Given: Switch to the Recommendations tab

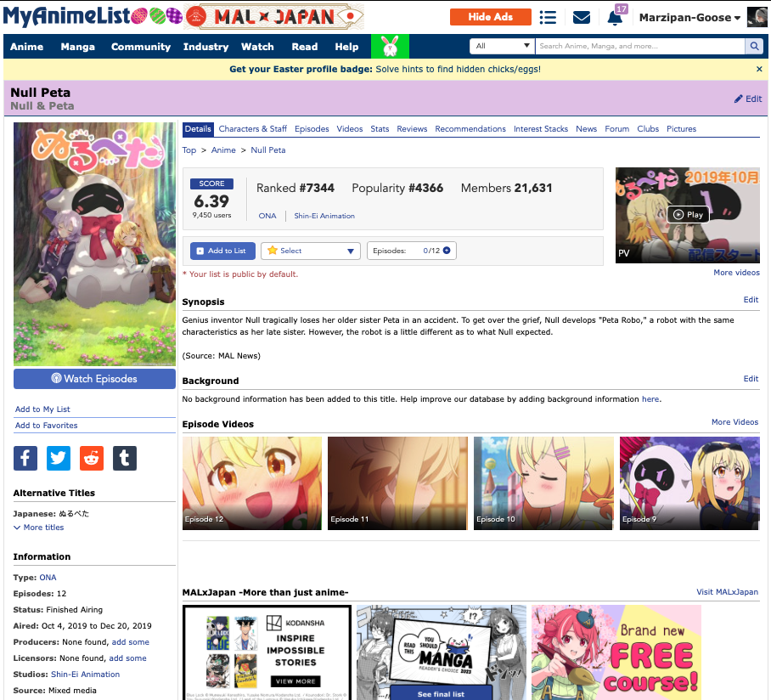Looking at the screenshot, I should tap(470, 129).
